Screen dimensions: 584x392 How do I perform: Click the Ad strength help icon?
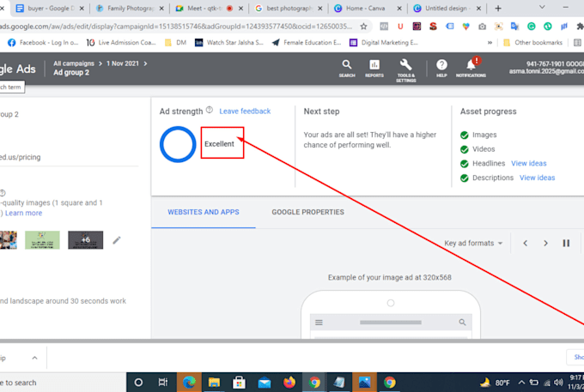[x=210, y=110]
